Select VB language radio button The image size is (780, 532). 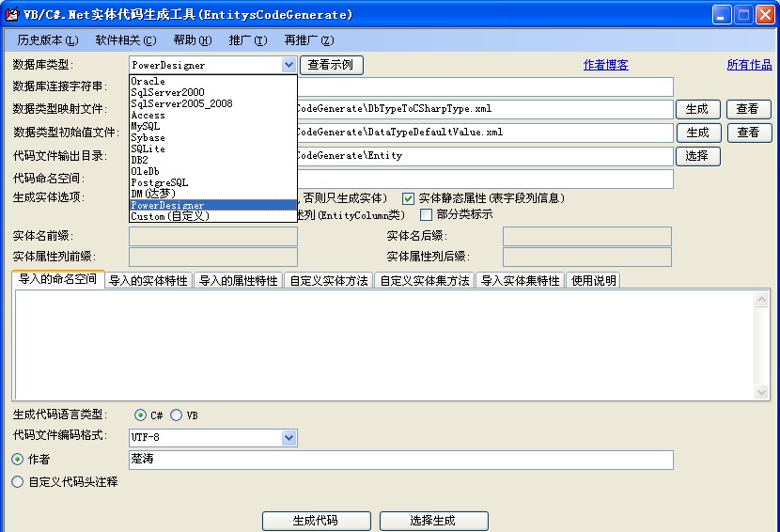coord(176,415)
